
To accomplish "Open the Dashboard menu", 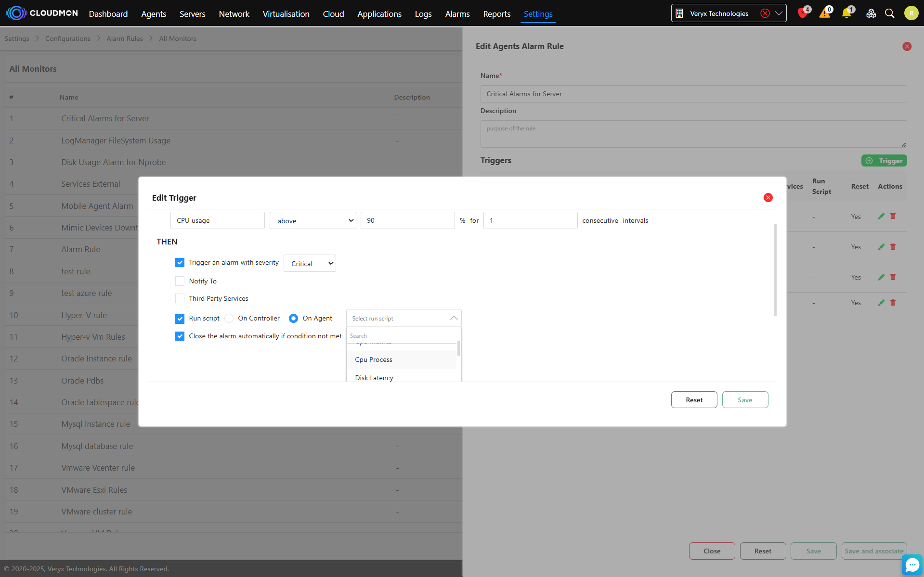I will (x=108, y=14).
